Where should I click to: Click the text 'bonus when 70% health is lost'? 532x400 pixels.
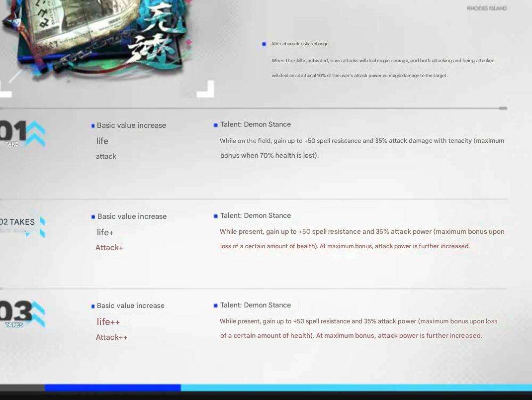tap(268, 156)
